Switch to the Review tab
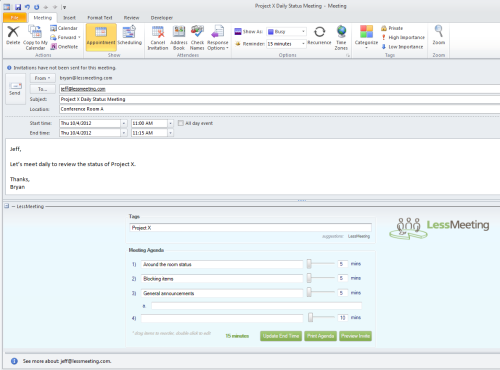 [131, 18]
